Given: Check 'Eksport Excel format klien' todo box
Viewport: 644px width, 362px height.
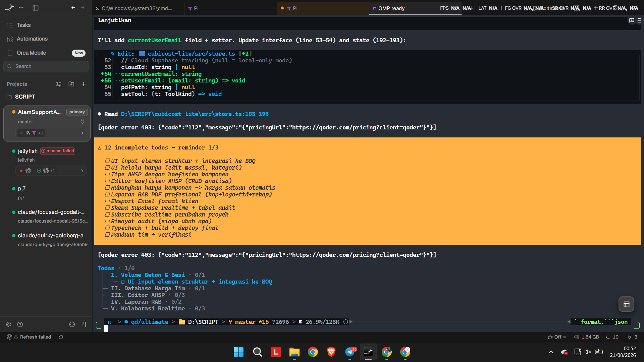Looking at the screenshot, I should tap(107, 201).
